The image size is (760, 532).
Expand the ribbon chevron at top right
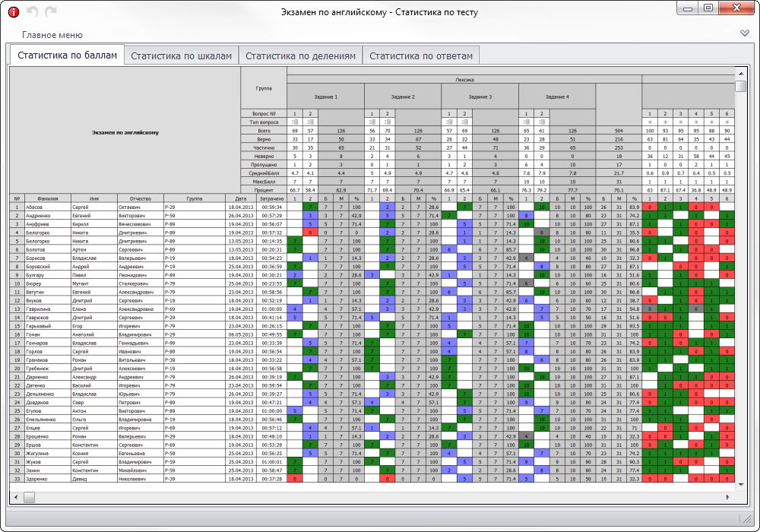(x=745, y=33)
